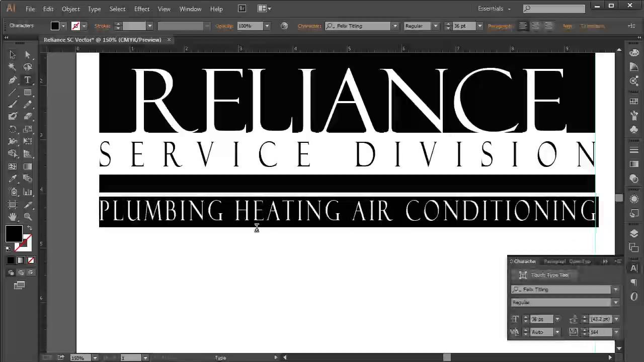Screen dimensions: 644x362
Task: Enable Draw Normal mode
Action: pos(12,273)
